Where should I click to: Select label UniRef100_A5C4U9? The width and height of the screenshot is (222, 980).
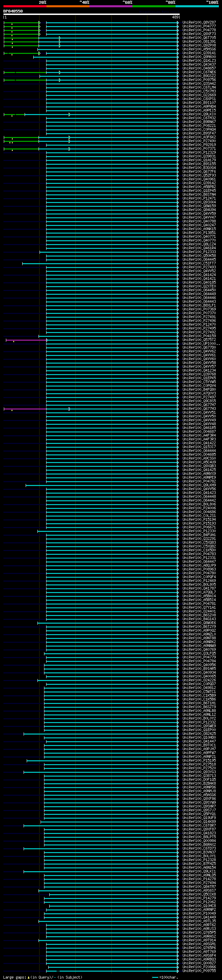pyautogui.click(x=199, y=462)
